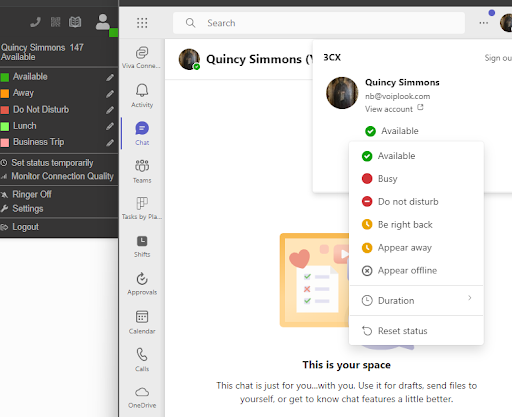This screenshot has width=512, height=417.
Task: Expand the Duration submenu
Action: [416, 300]
